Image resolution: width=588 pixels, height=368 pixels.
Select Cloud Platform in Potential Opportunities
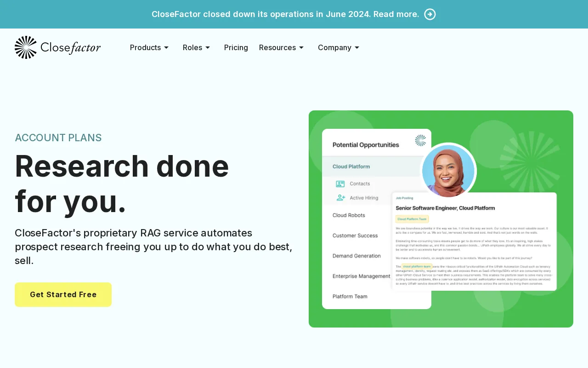pyautogui.click(x=351, y=167)
